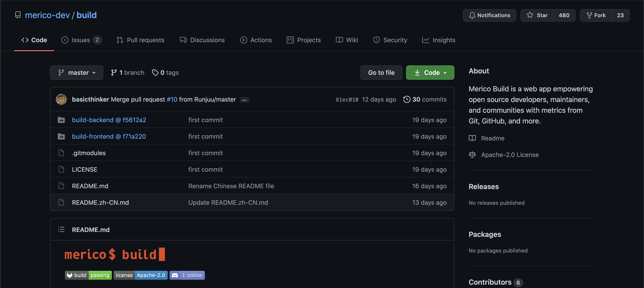Open basicthinker's avatar profile
This screenshot has width=644, height=288.
click(x=61, y=99)
